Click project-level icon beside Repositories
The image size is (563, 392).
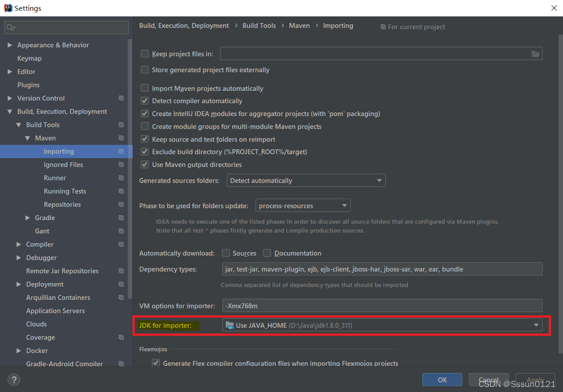tap(121, 205)
